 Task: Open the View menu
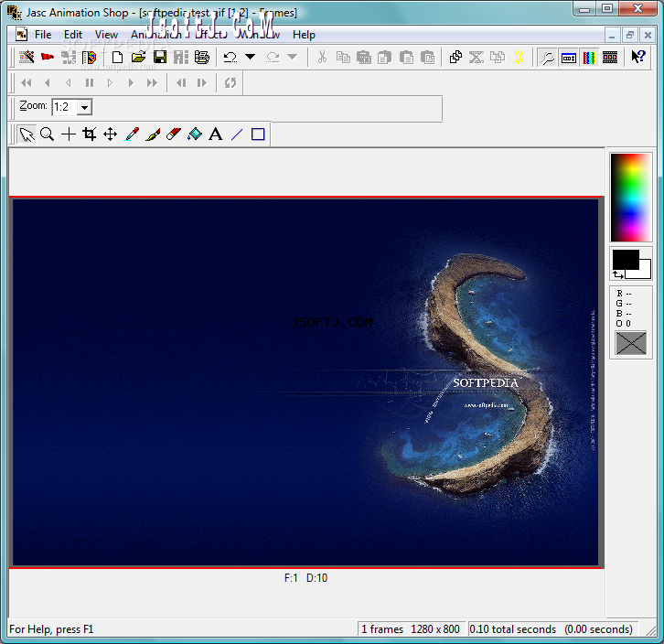(106, 35)
